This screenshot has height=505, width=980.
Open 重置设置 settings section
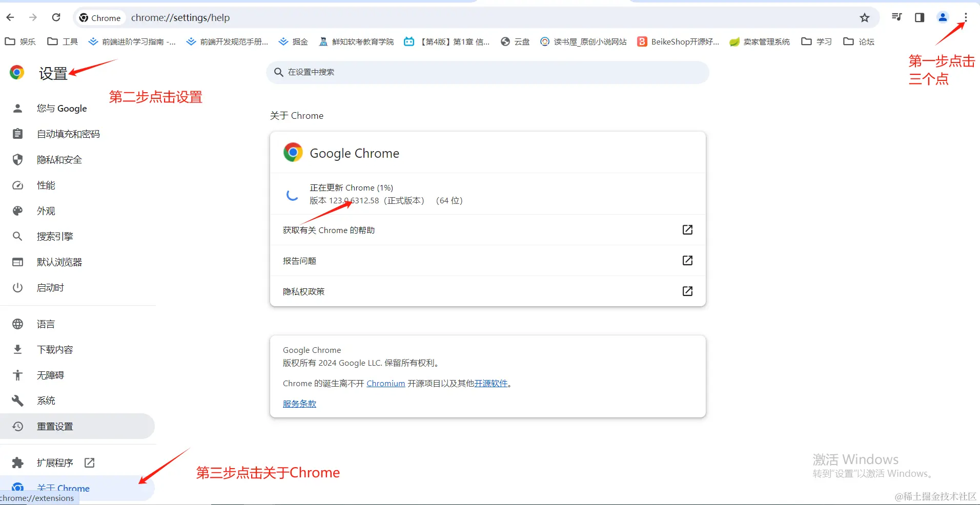click(77, 426)
